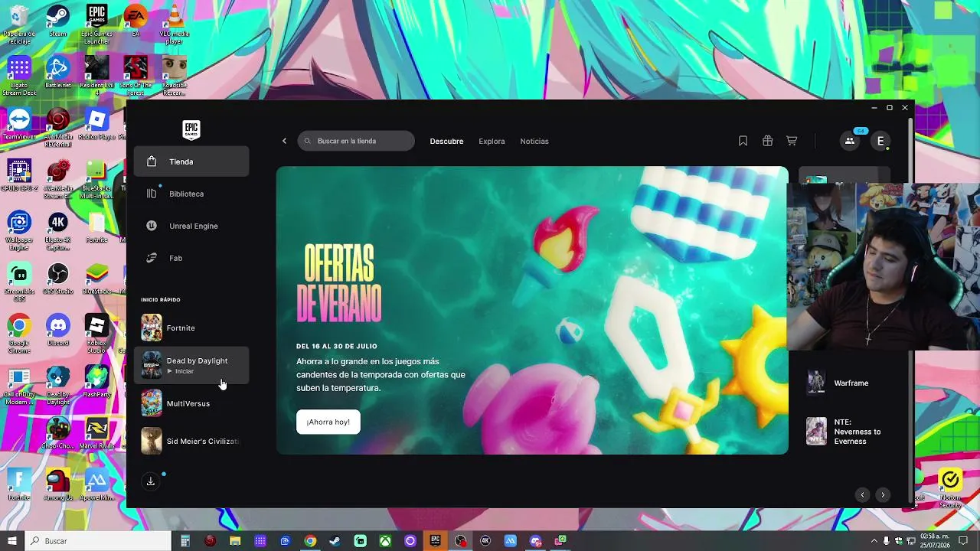This screenshot has height=551, width=980.
Task: Open Steam from the taskbar
Action: pyautogui.click(x=335, y=541)
